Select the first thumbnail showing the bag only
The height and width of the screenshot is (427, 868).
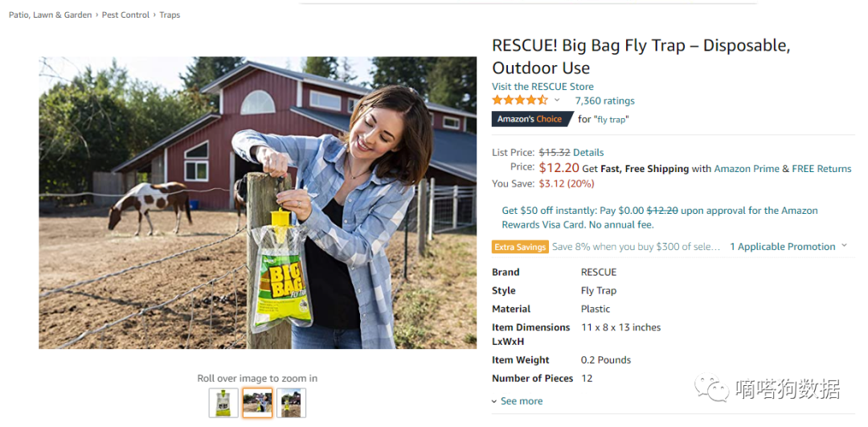223,403
